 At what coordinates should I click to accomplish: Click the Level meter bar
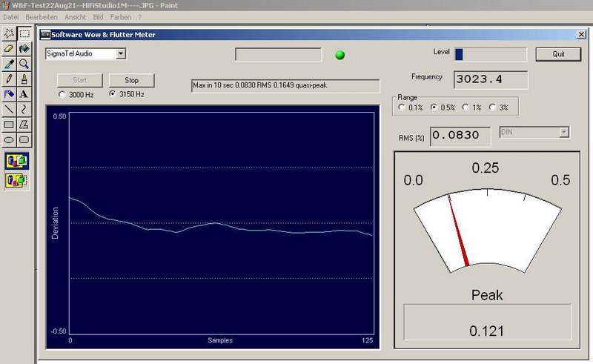click(x=491, y=54)
